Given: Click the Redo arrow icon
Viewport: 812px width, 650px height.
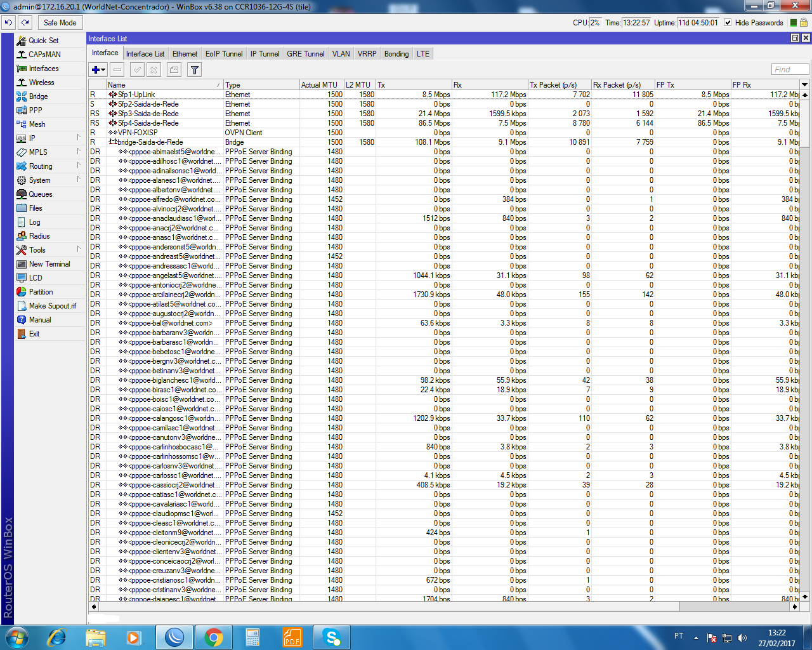Looking at the screenshot, I should [25, 22].
